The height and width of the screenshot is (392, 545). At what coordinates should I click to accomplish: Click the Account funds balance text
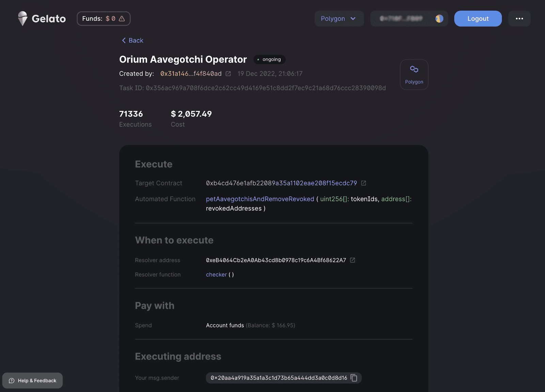[x=250, y=325]
